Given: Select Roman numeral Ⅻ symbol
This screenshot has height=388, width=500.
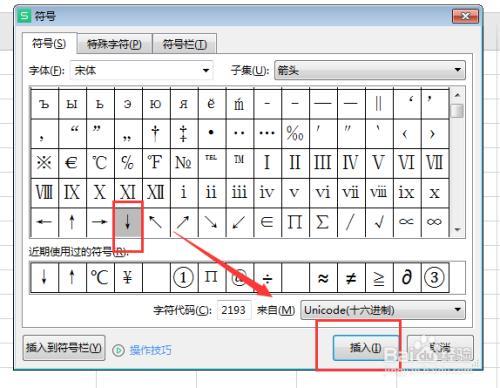Looking at the screenshot, I should click(156, 193).
